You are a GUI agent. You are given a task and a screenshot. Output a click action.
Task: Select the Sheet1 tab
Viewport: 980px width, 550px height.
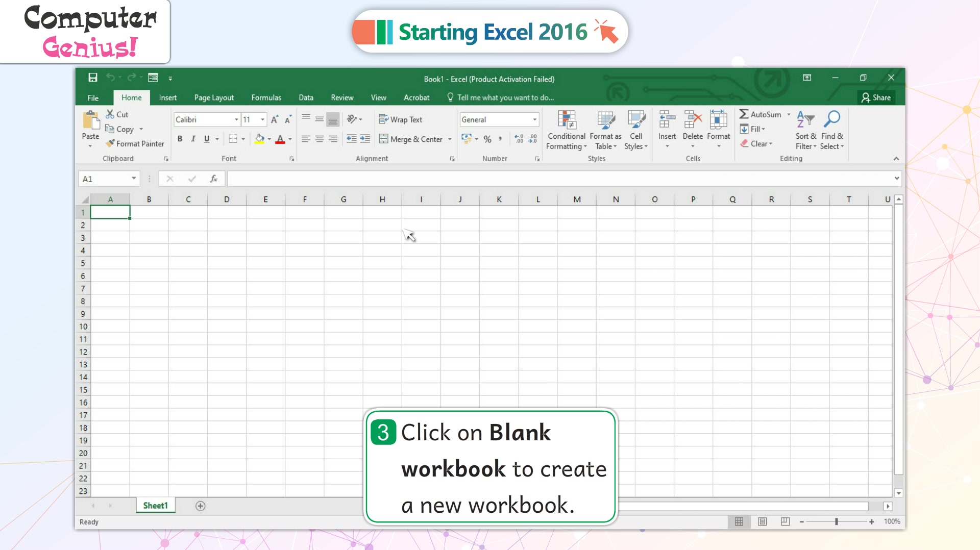tap(156, 506)
